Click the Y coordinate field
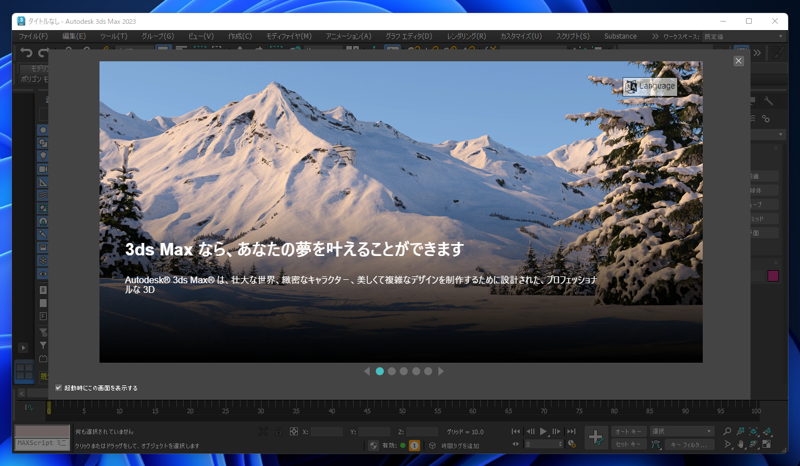 pyautogui.click(x=374, y=432)
